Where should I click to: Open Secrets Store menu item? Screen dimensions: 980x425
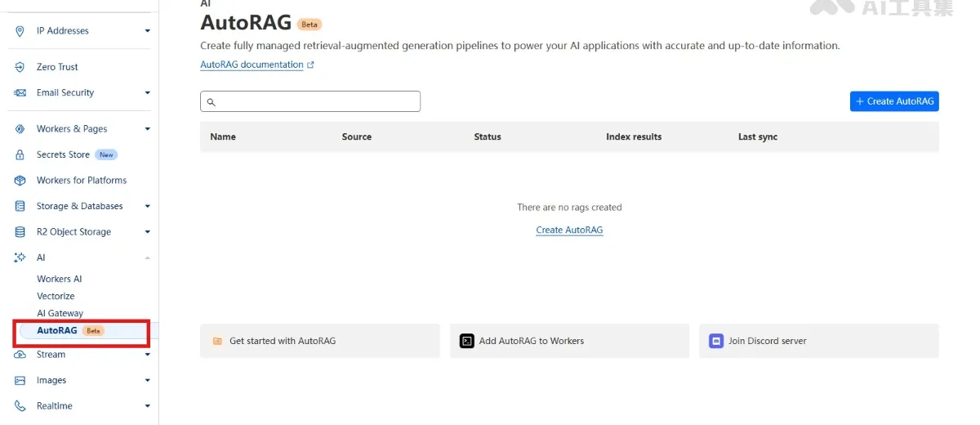(63, 154)
